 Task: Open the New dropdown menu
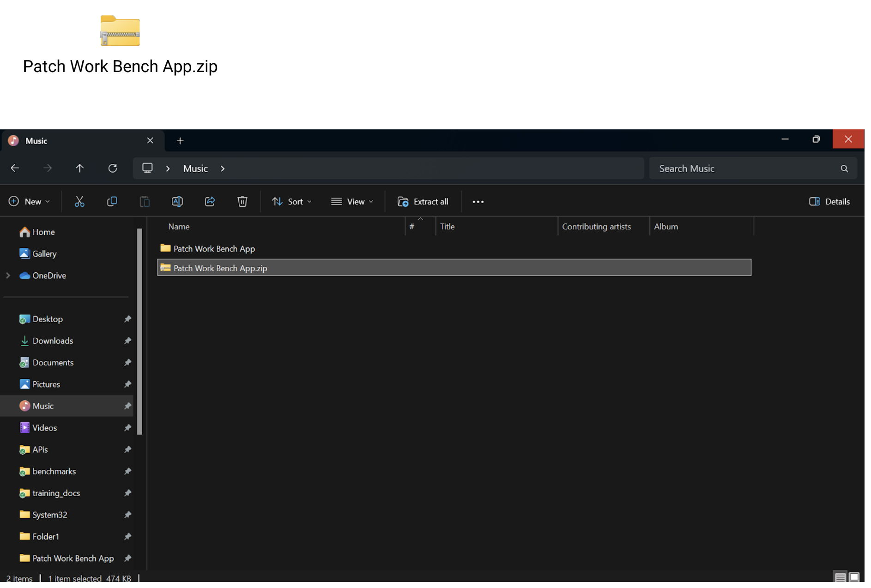point(30,202)
